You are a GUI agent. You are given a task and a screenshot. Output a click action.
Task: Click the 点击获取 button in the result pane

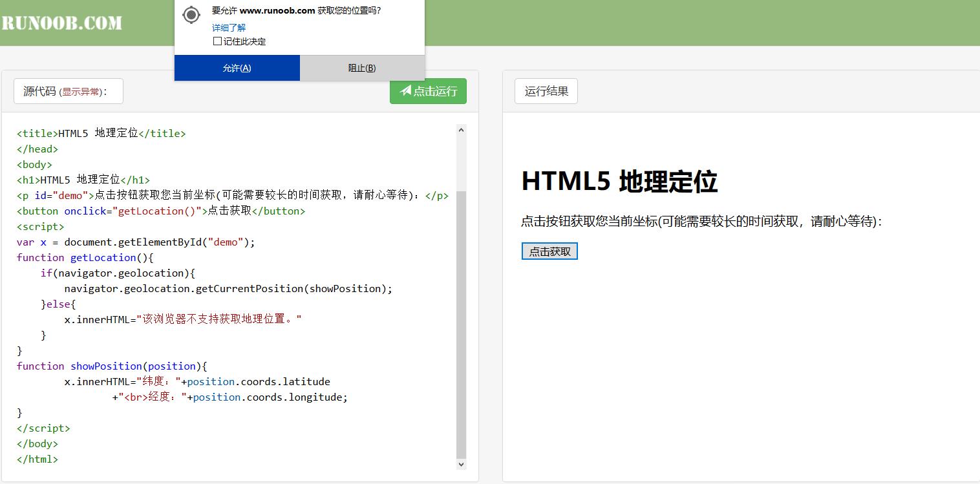(549, 251)
